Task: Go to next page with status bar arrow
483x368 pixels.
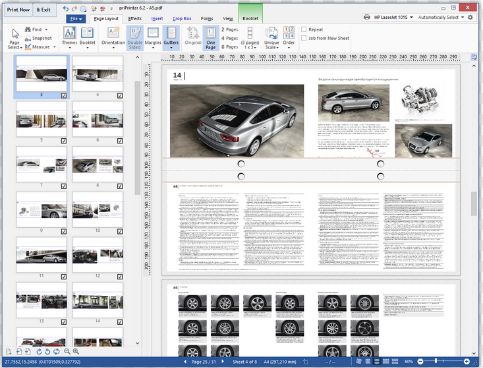Action: (x=223, y=362)
